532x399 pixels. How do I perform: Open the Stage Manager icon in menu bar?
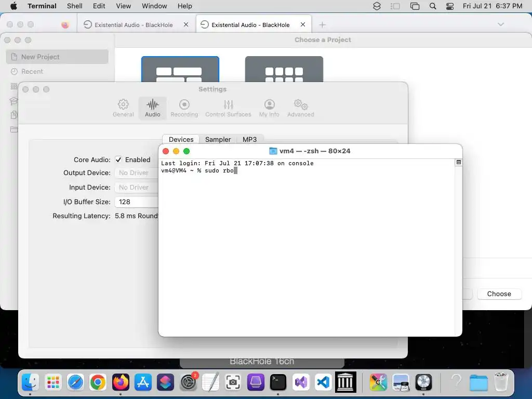[x=395, y=6]
